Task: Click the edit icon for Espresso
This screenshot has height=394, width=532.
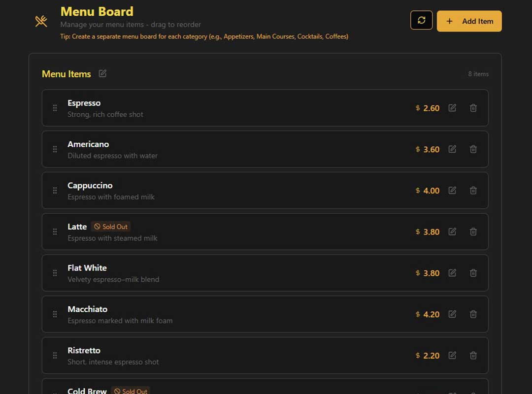Action: coord(452,108)
